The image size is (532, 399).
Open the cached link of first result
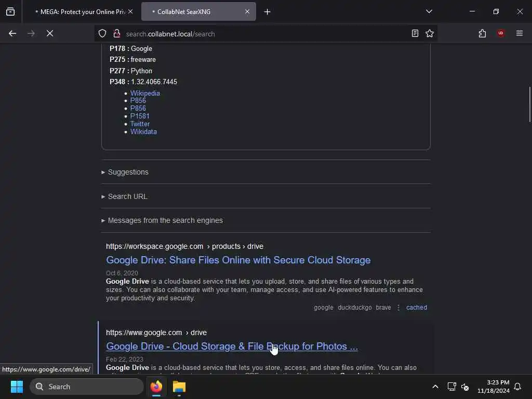click(417, 308)
